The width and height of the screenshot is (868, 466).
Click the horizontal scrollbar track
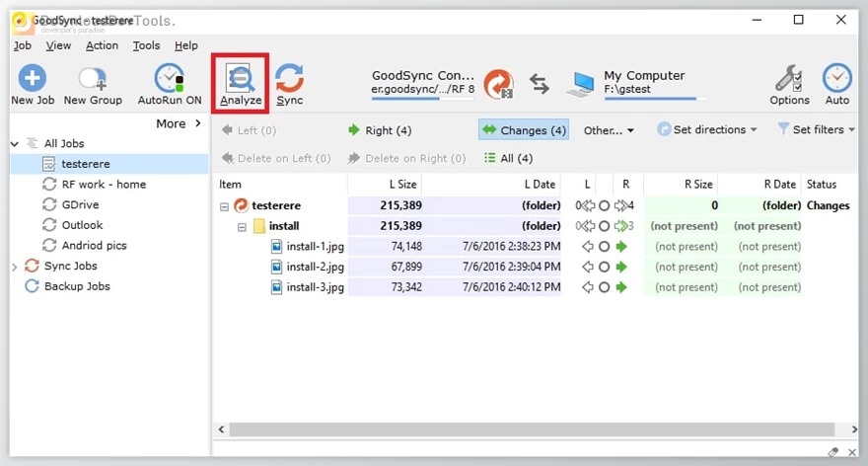(532, 429)
